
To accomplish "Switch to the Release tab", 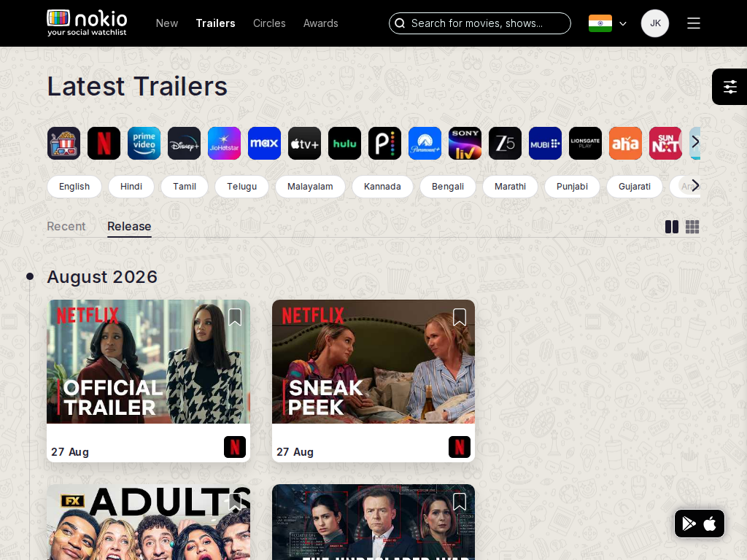I will coord(129,226).
